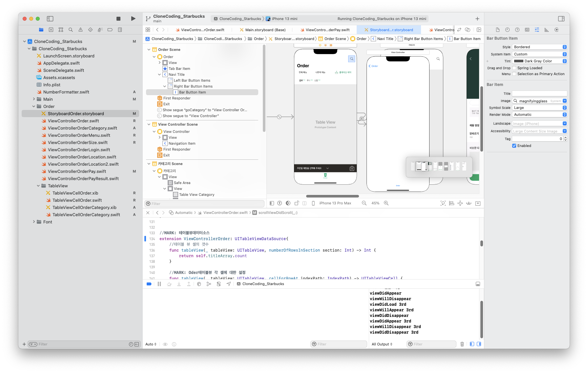
Task: Click the Tag stepper control
Action: (x=565, y=139)
